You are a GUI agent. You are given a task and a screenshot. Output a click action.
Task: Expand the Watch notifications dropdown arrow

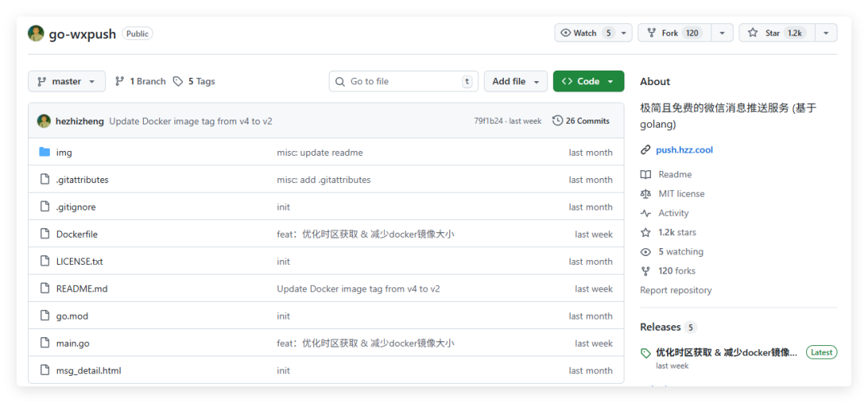(624, 33)
